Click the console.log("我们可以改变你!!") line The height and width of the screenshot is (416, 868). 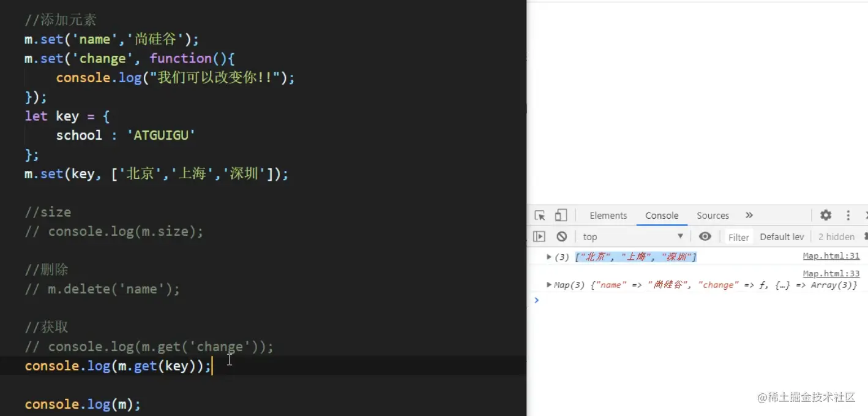tap(176, 78)
